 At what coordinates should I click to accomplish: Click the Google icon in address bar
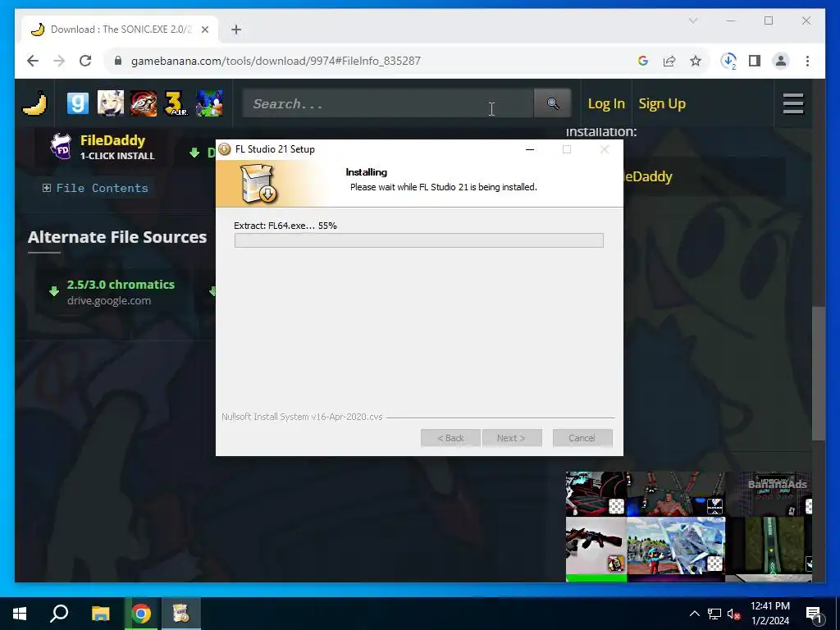(643, 61)
